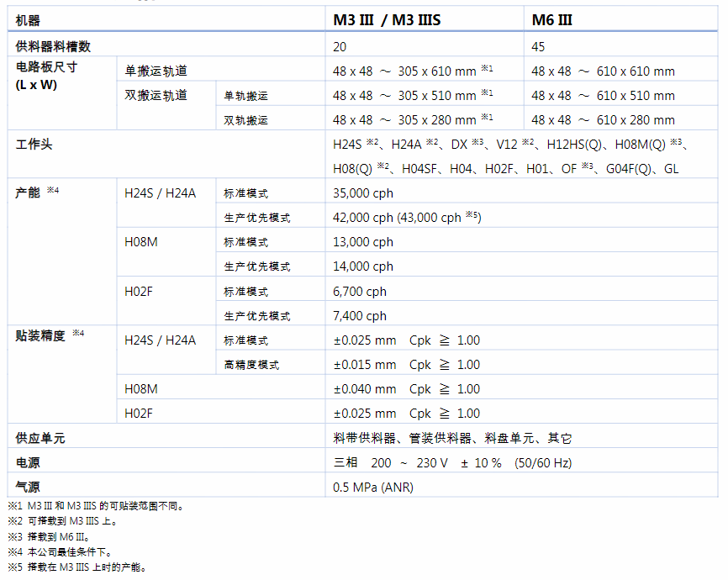This screenshot has width=728, height=580.
Task: Click the 双搬运轨道 label
Action: pyautogui.click(x=156, y=96)
